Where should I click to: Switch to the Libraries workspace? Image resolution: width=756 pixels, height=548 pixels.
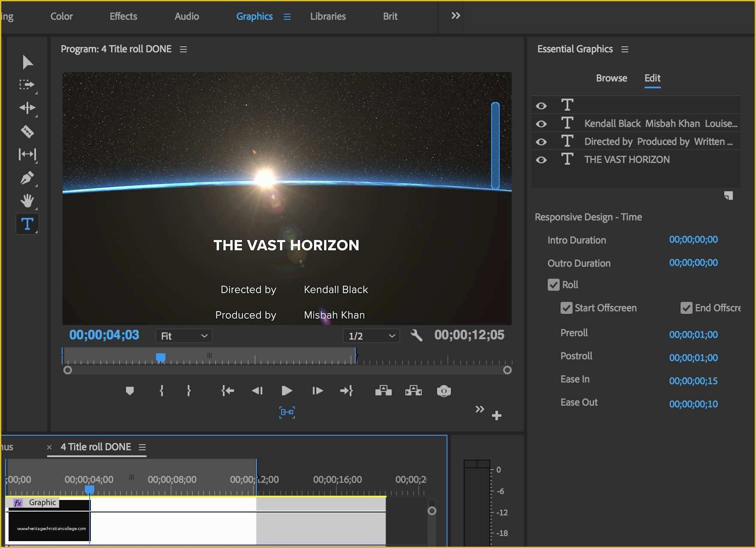328,16
